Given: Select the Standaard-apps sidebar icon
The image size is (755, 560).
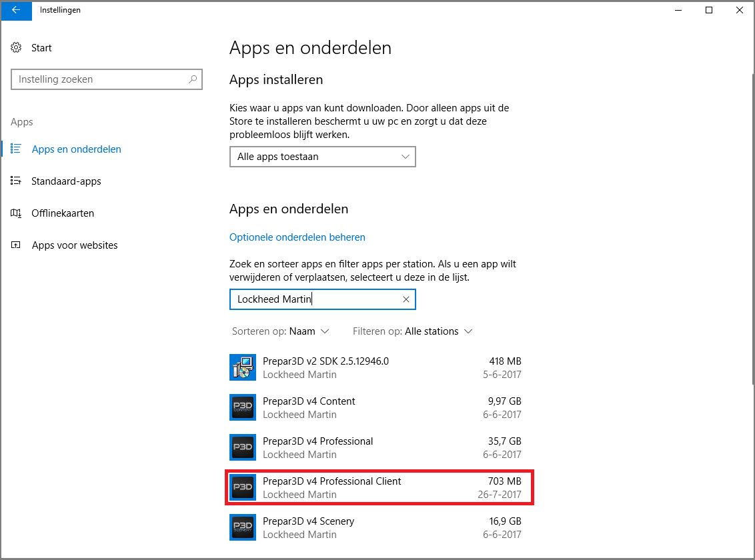Looking at the screenshot, I should coord(16,181).
